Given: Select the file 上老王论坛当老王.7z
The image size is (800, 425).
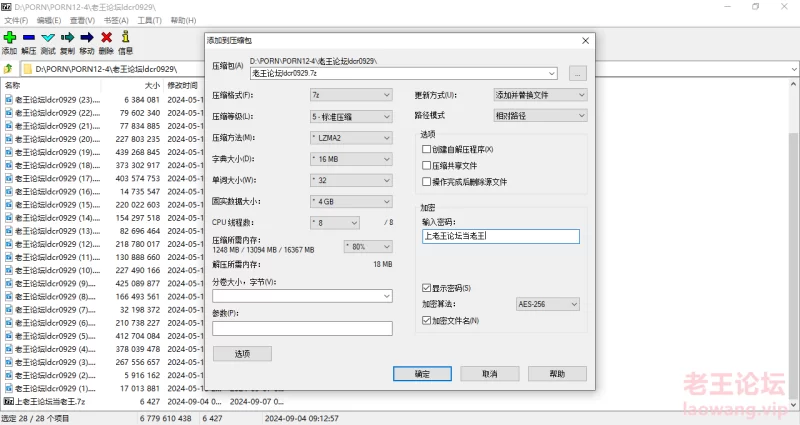Looking at the screenshot, I should (x=51, y=402).
